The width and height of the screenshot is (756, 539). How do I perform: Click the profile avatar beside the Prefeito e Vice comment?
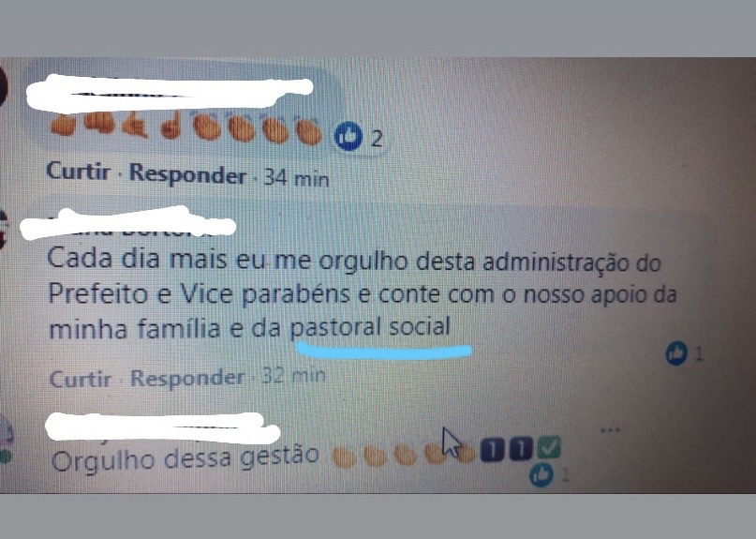click(x=4, y=230)
